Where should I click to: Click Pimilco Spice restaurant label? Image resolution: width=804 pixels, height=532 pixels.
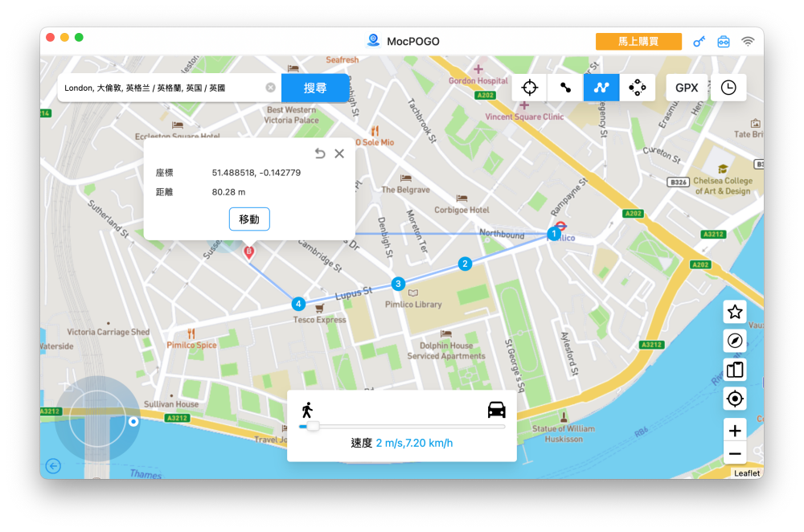[x=191, y=345]
